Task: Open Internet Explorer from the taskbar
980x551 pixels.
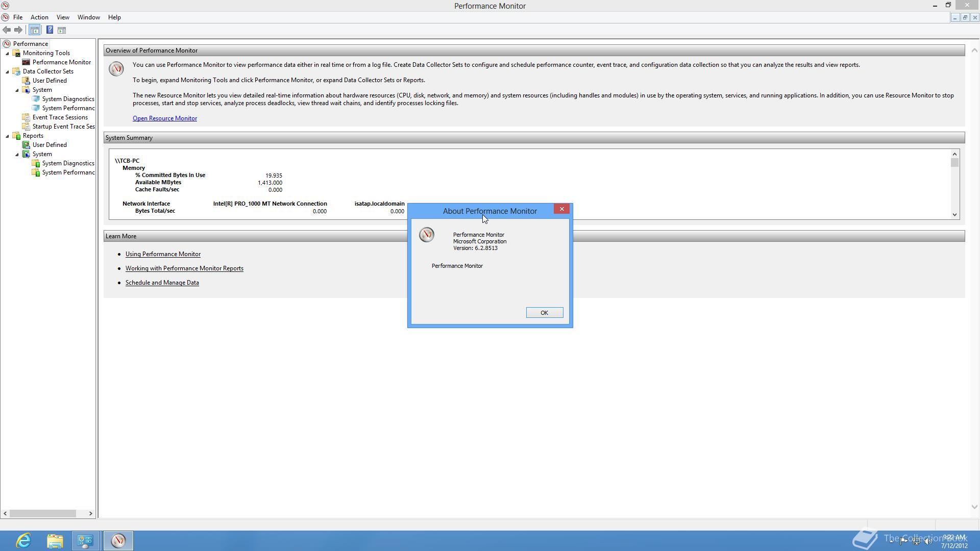Action: coord(23,541)
